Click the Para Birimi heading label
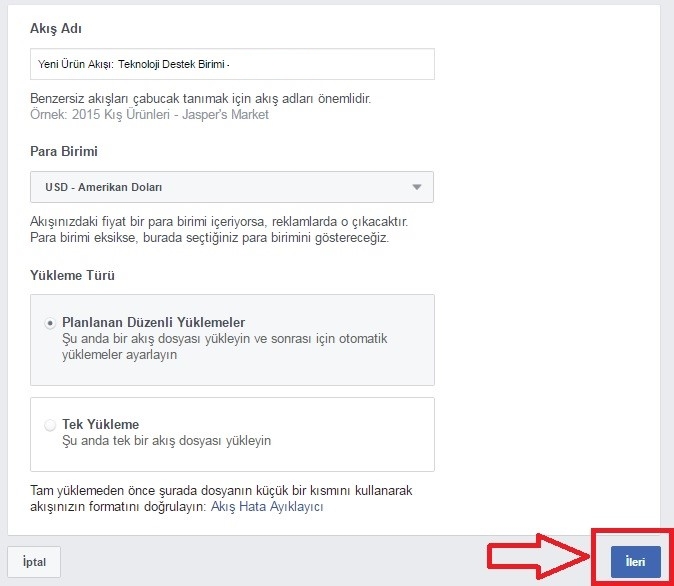 point(64,151)
